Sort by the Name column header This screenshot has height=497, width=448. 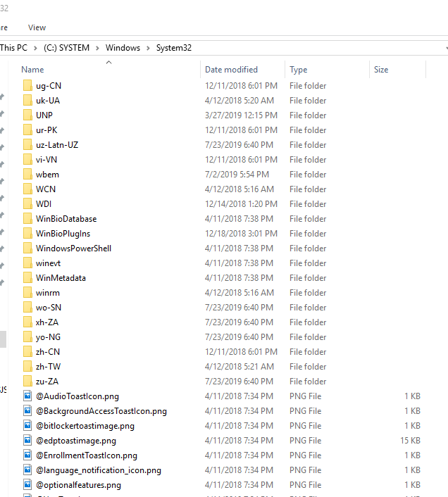point(32,70)
